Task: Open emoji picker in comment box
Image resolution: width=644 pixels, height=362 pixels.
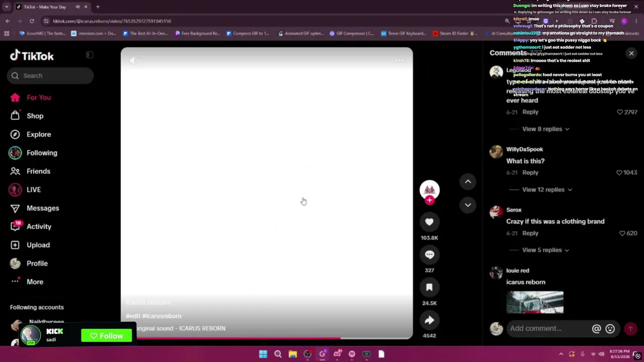Action: tap(610, 329)
